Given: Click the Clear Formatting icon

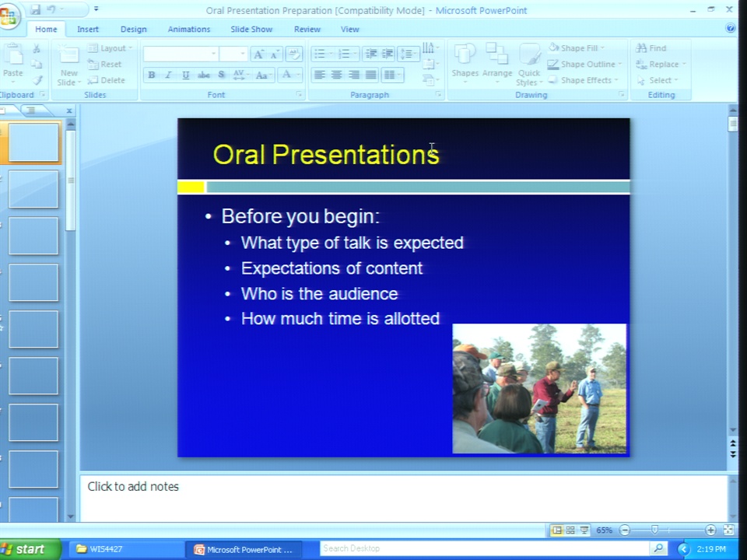Looking at the screenshot, I should (293, 54).
